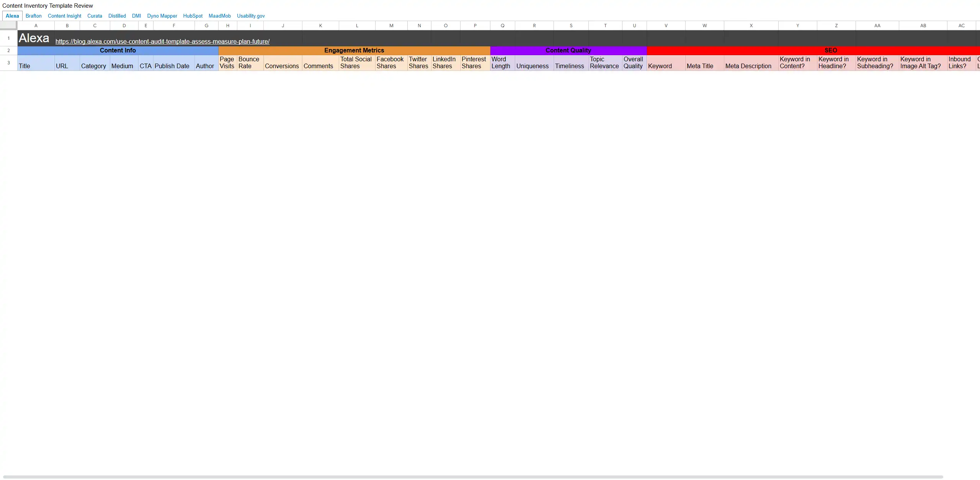
Task: Select the Publish Date header cell
Action: click(x=174, y=63)
